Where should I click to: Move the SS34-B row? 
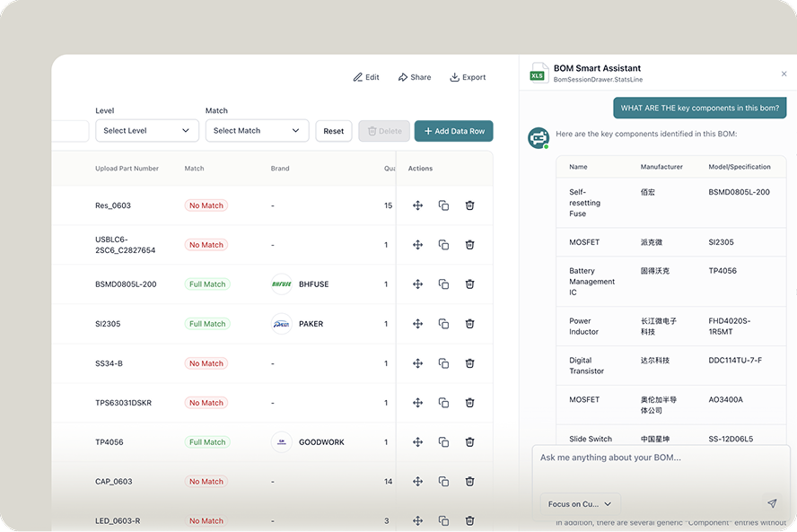point(418,363)
